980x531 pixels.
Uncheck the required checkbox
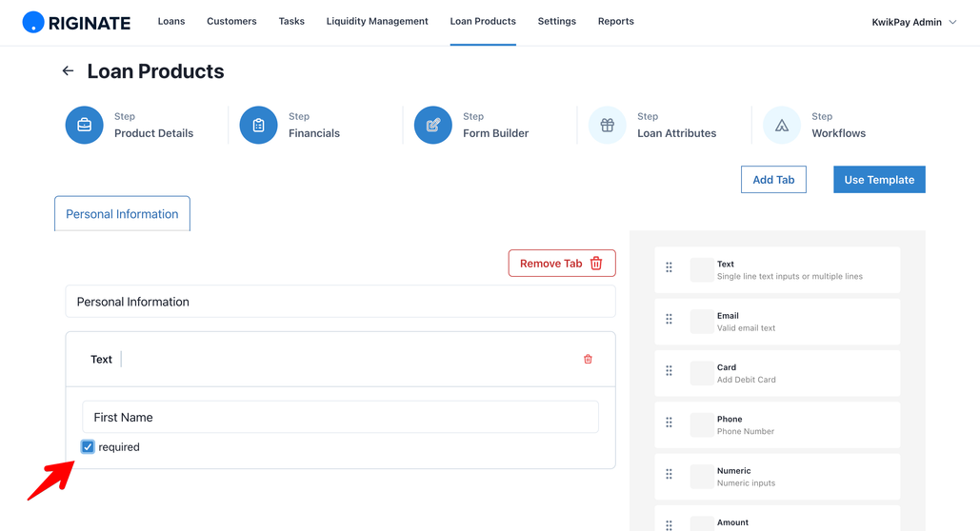click(x=88, y=446)
